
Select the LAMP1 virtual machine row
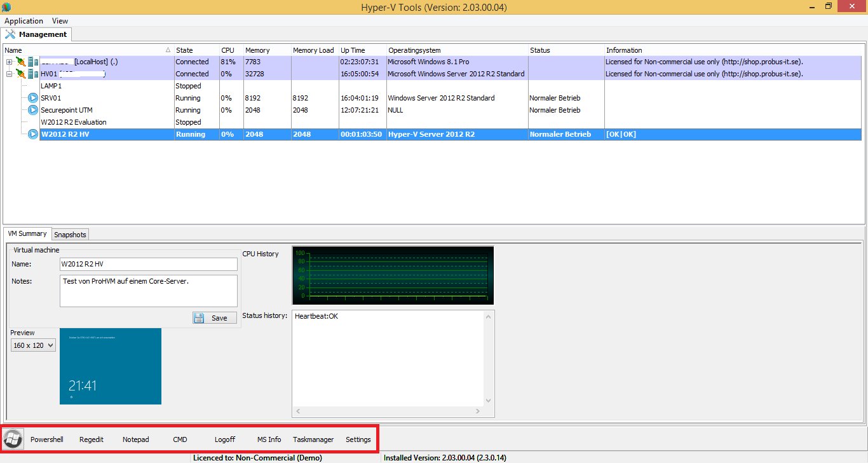50,86
